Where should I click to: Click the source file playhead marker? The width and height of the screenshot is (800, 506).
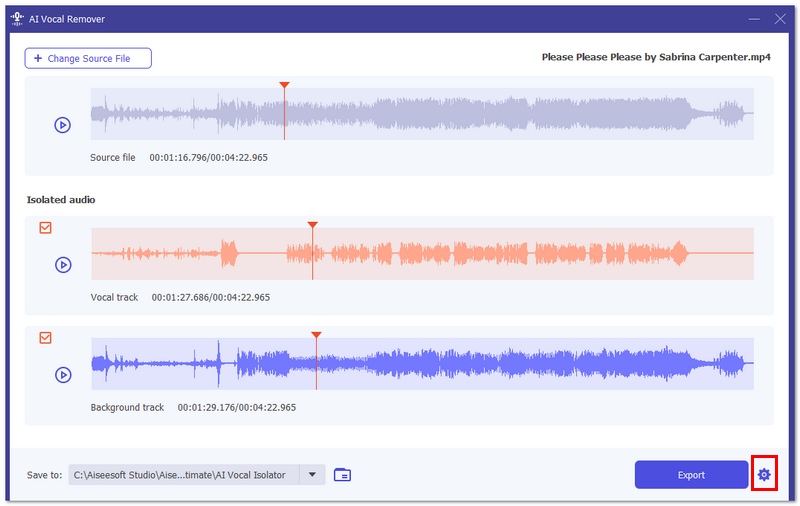(284, 87)
